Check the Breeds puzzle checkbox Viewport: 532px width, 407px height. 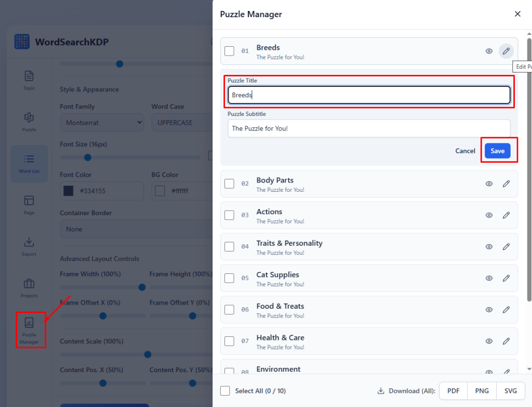(229, 51)
